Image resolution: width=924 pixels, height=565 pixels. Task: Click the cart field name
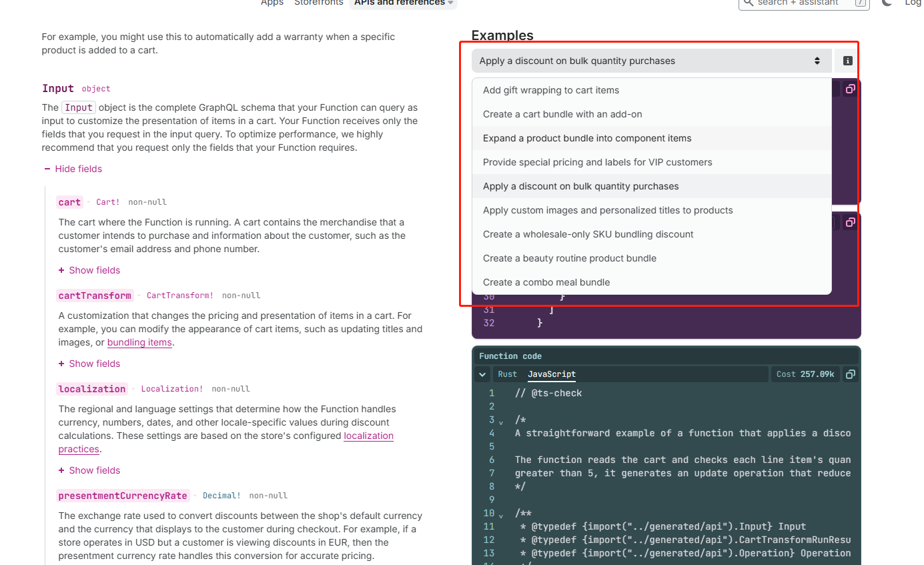tap(69, 202)
